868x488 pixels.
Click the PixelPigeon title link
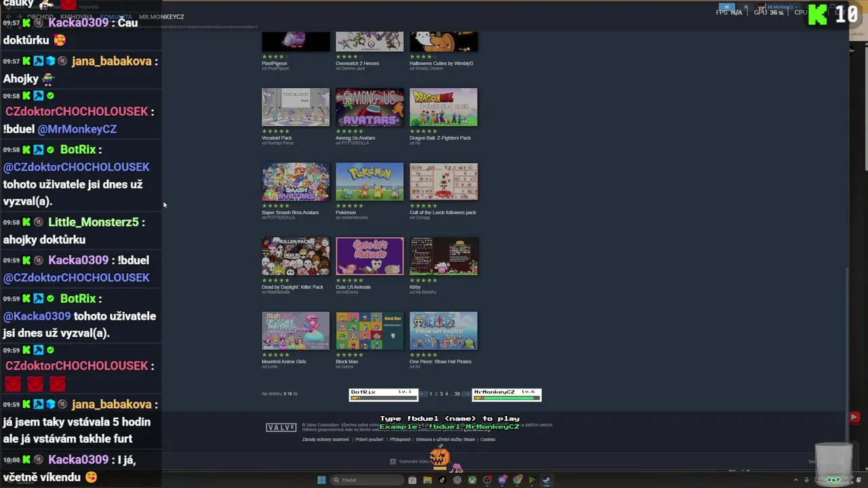(x=275, y=64)
